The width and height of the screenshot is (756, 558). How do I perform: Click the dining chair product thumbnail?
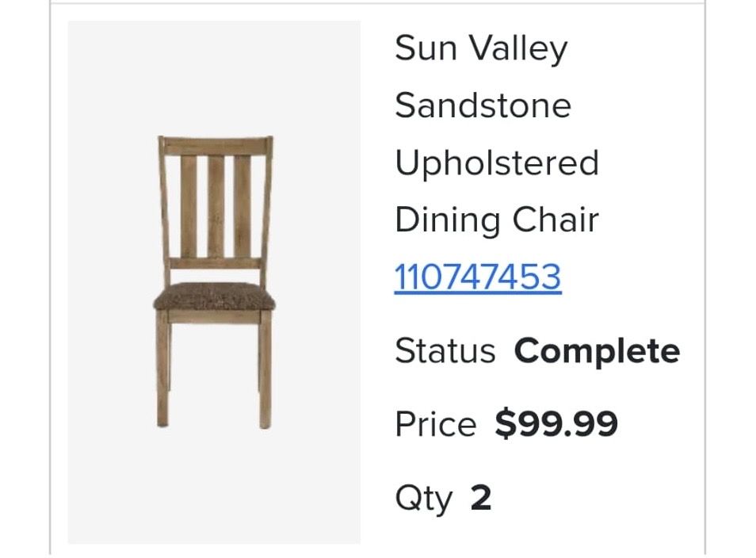coord(214,282)
